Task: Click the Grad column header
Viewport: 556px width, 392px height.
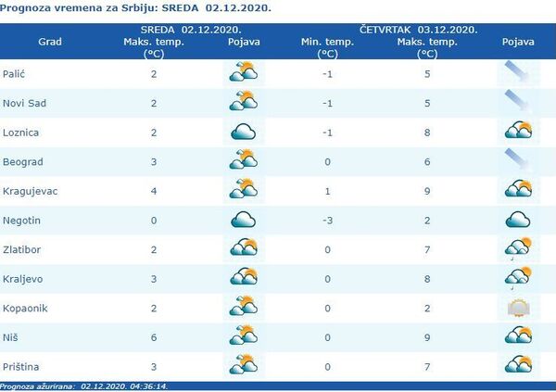Action: 50,42
